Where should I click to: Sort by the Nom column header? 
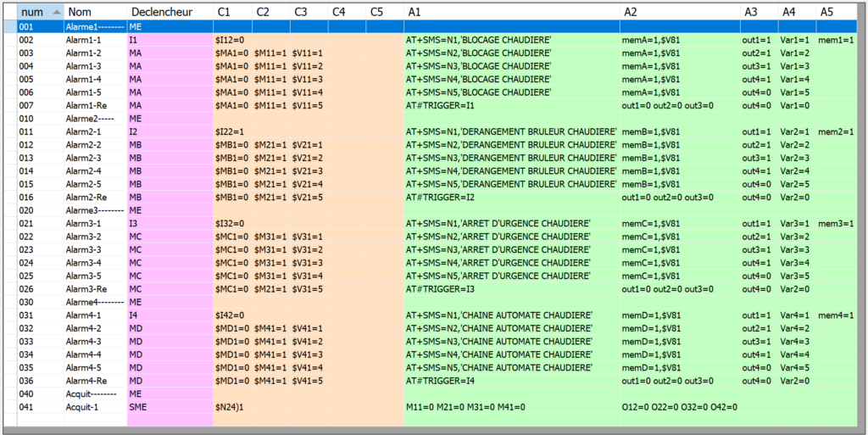(80, 12)
